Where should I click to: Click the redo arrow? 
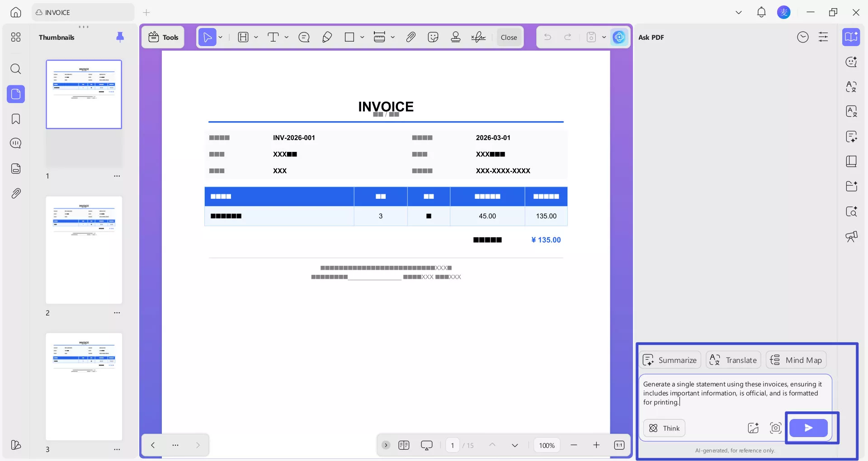(568, 37)
